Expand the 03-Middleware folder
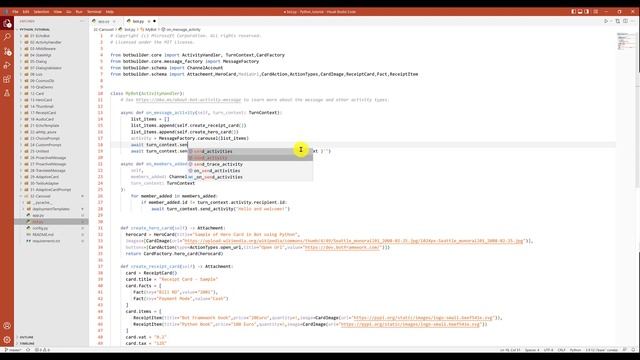640x360 pixels. point(42,49)
